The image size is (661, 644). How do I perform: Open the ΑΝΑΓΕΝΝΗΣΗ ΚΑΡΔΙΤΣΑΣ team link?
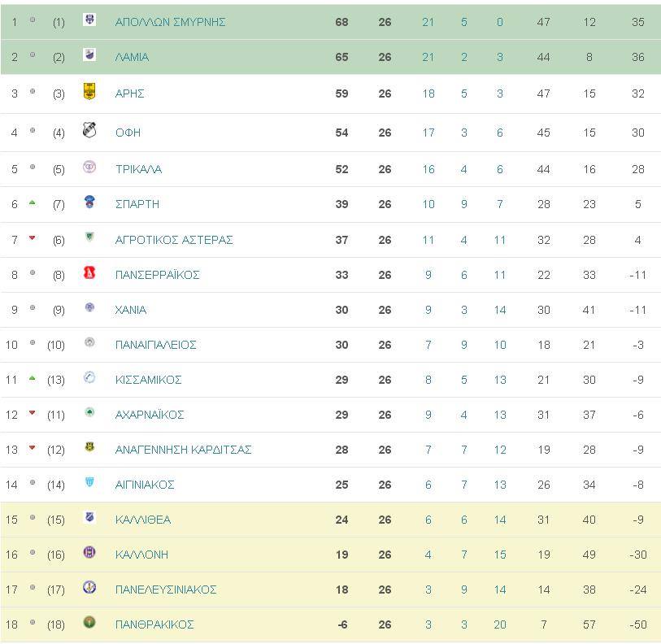(x=184, y=450)
